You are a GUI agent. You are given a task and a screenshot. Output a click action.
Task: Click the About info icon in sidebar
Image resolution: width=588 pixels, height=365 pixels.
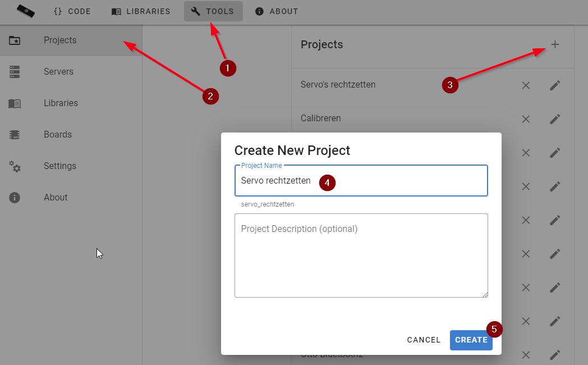click(x=15, y=198)
